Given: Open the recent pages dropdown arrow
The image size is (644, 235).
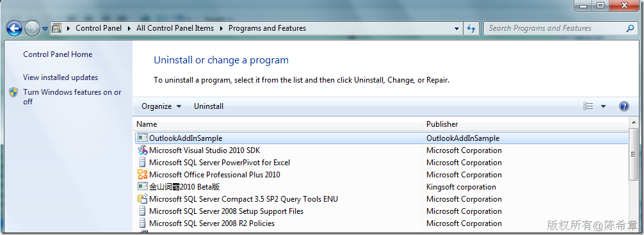Looking at the screenshot, I should (x=45, y=29).
